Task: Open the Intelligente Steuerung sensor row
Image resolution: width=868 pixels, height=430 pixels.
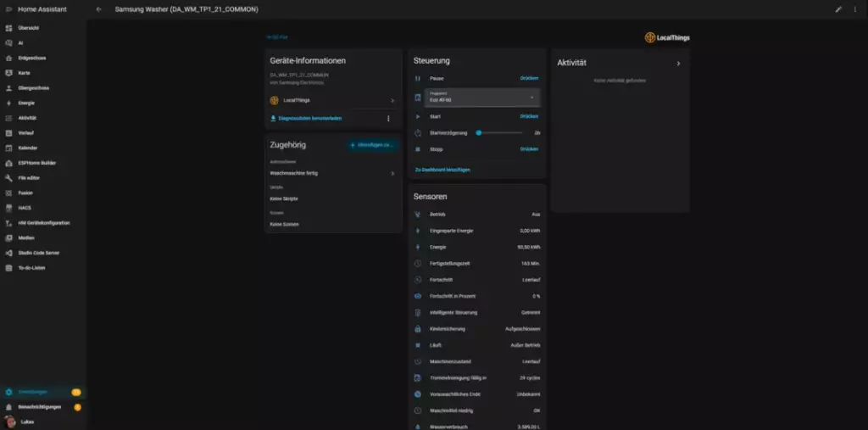Action: coord(477,312)
